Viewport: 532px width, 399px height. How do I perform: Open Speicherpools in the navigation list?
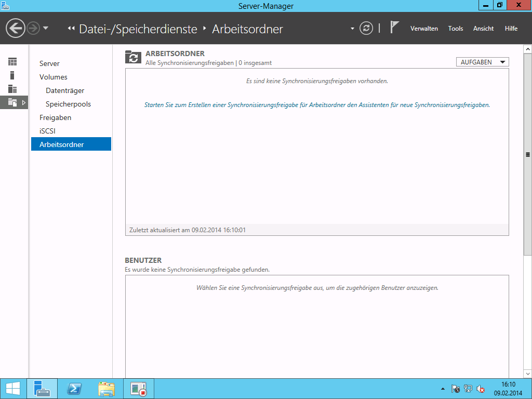68,104
